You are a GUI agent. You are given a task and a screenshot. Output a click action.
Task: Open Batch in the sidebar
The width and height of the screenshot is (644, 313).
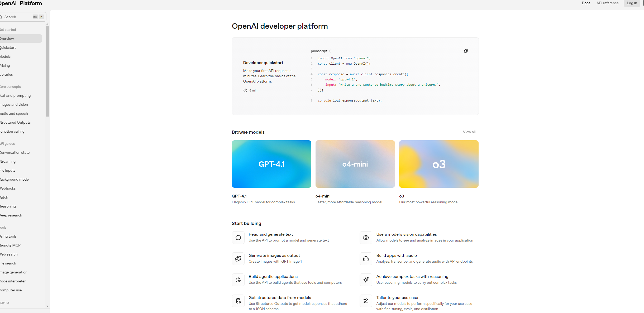(x=21, y=197)
